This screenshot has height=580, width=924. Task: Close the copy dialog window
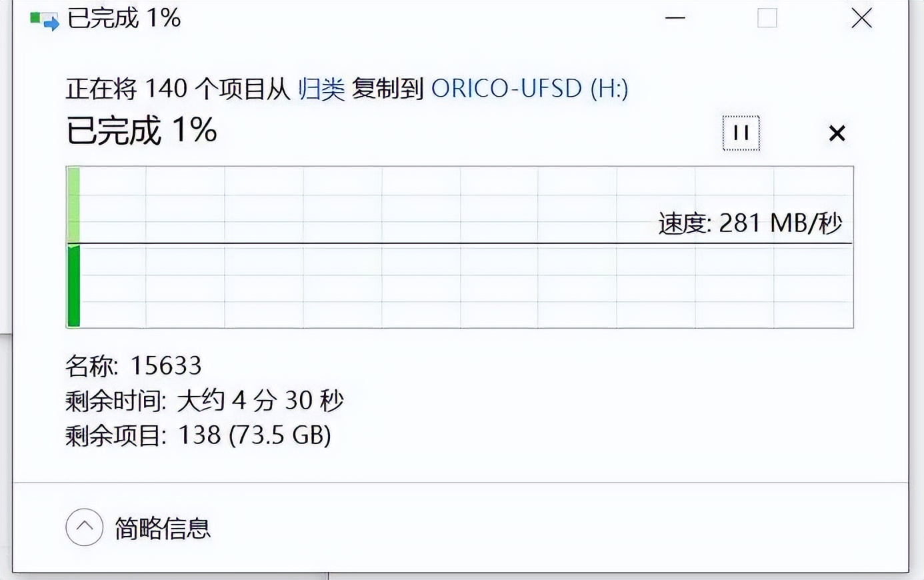point(861,18)
